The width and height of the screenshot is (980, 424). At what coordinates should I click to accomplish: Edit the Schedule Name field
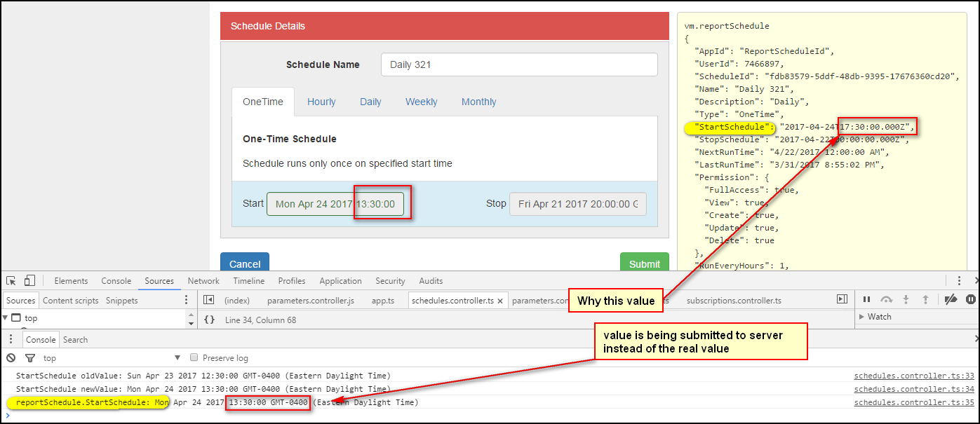coord(519,64)
